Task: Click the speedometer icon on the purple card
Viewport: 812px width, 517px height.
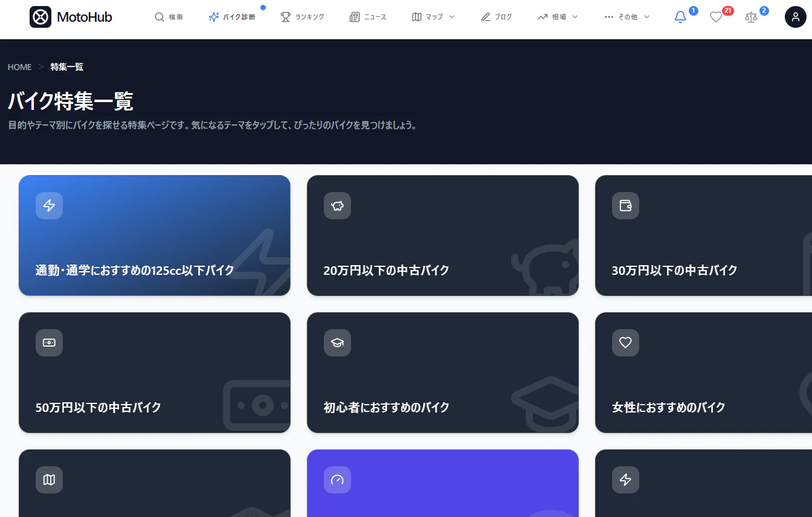Action: (x=337, y=480)
